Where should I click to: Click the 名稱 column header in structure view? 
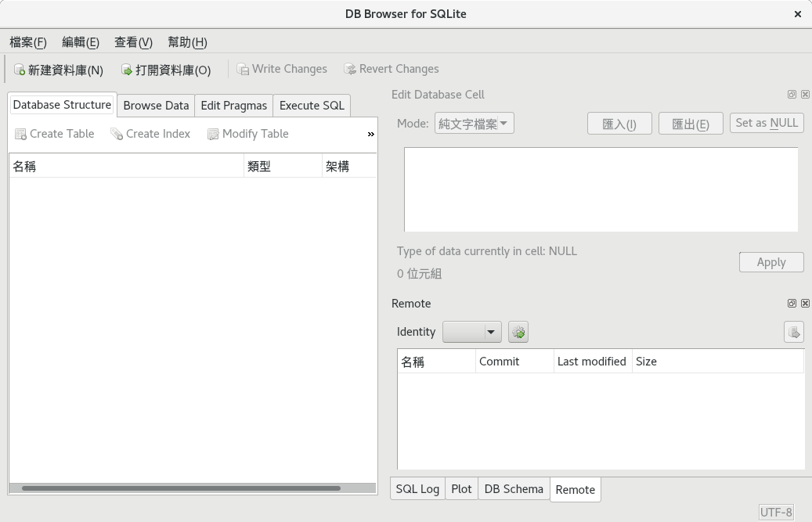click(126, 166)
